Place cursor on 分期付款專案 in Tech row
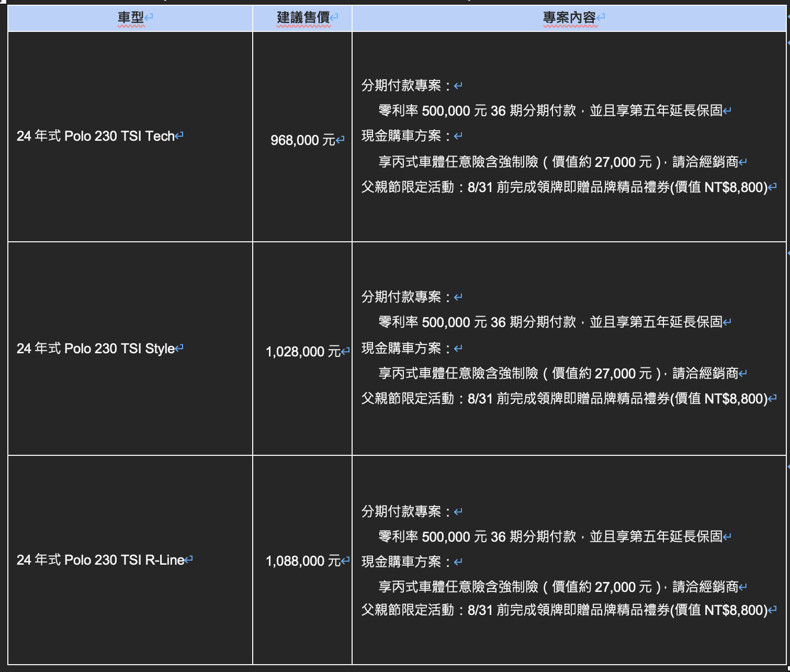The image size is (790, 672). coord(401,85)
